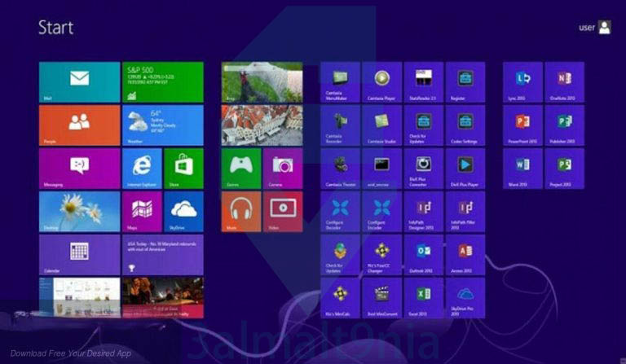Launch Lync 2013
The width and height of the screenshot is (626, 364).
[x=522, y=82]
